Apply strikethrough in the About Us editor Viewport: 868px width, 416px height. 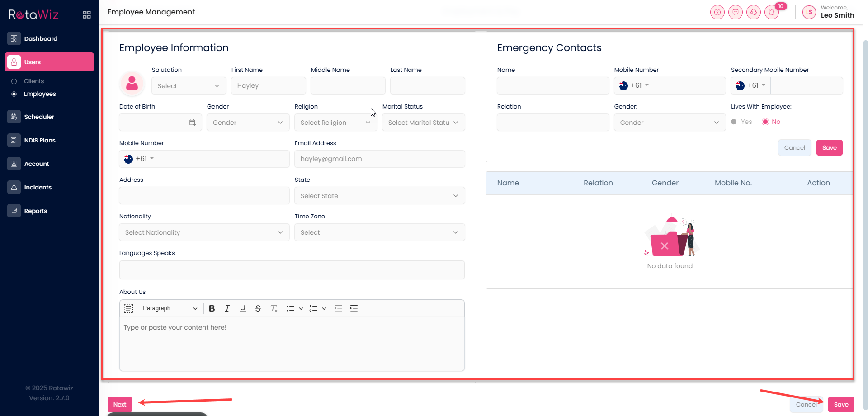pos(258,308)
